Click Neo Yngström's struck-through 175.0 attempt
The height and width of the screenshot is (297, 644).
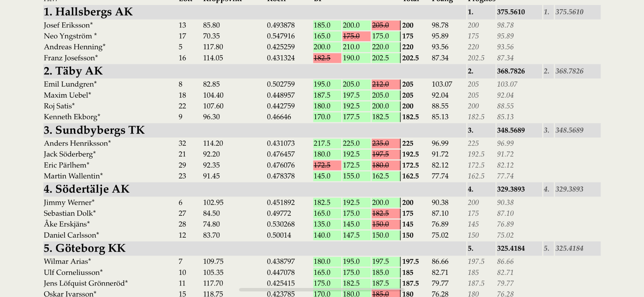356,36
